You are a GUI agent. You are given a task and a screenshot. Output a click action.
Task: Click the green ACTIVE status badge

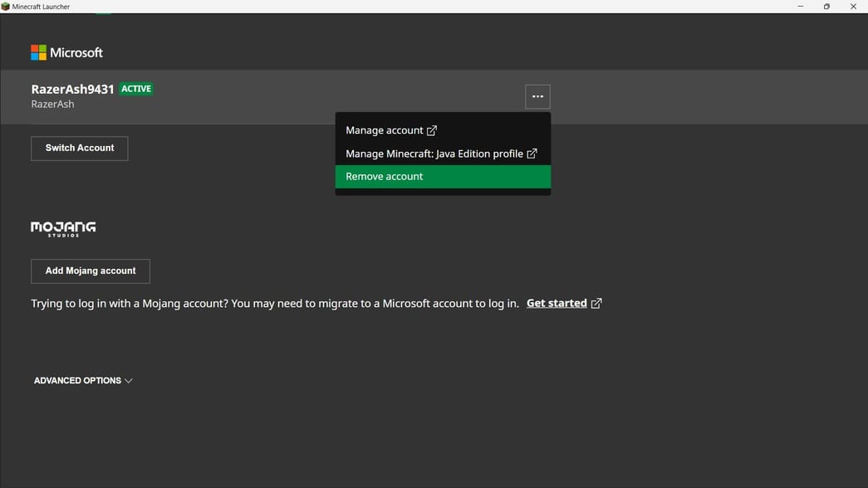point(135,88)
